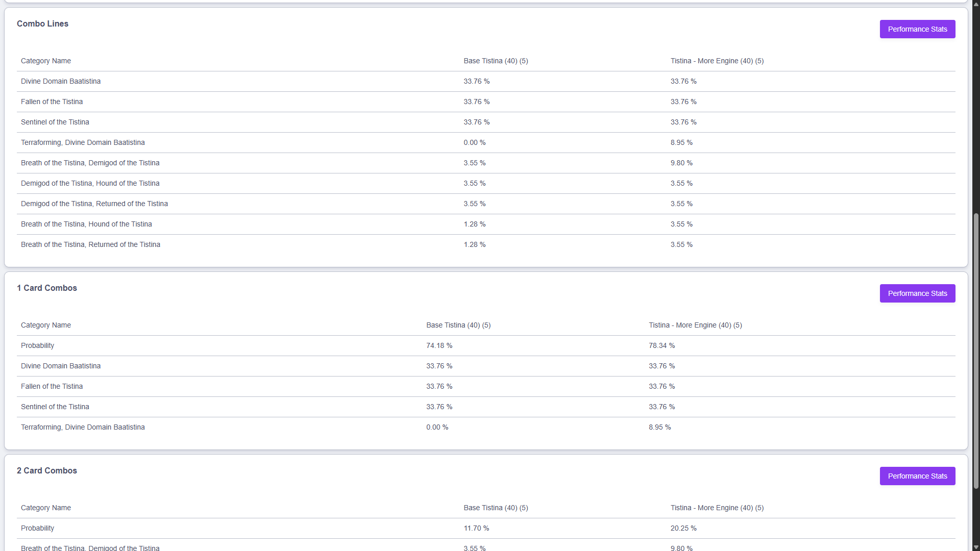Select Divine Domain Baatistina in 1 Card Combos
980x551 pixels.
486,366
